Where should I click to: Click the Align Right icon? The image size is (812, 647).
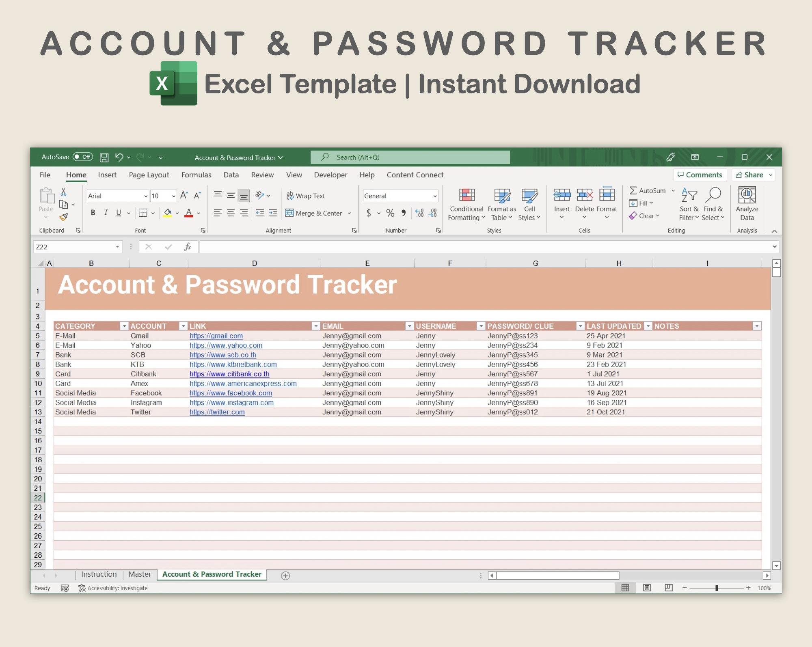click(x=244, y=213)
